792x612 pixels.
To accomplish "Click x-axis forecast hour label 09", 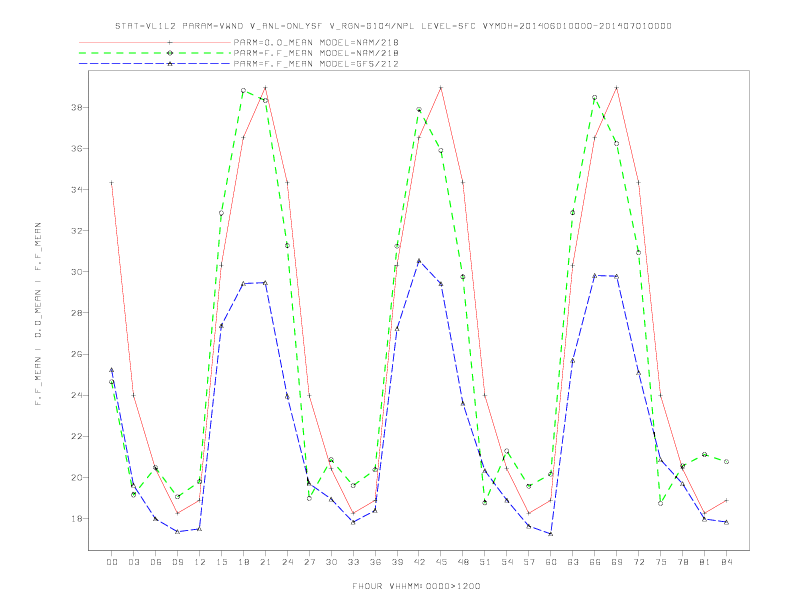I will click(x=177, y=562).
